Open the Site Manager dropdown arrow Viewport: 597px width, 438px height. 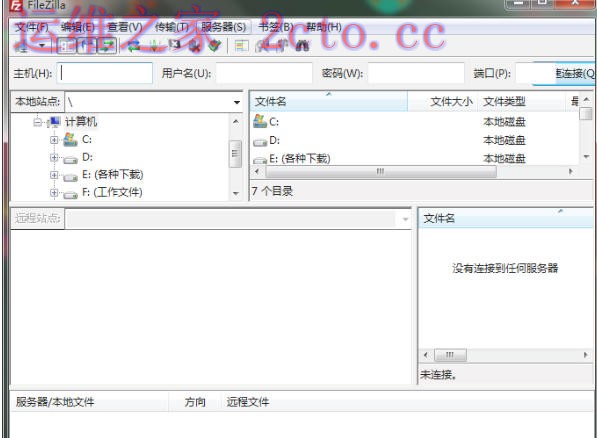[x=42, y=46]
